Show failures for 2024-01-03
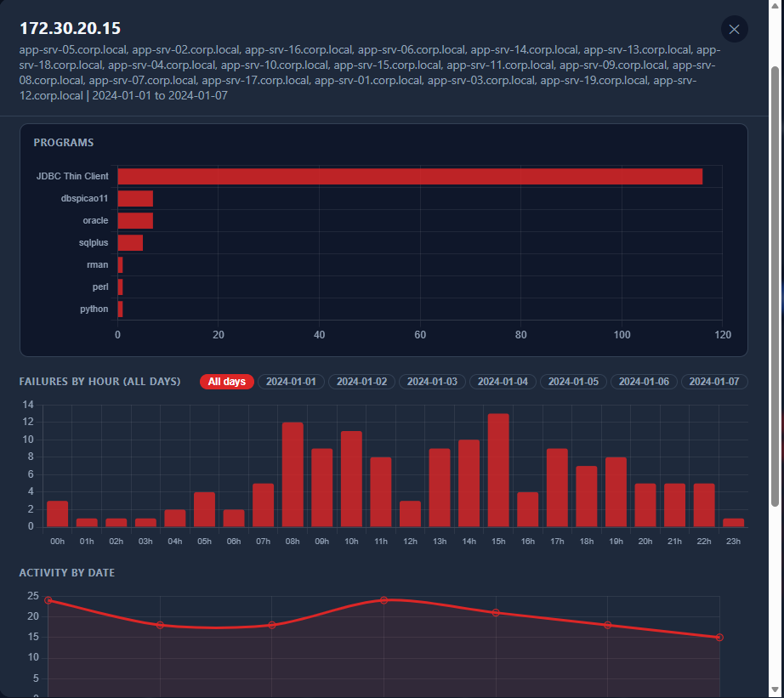This screenshot has width=784, height=698. 432,382
